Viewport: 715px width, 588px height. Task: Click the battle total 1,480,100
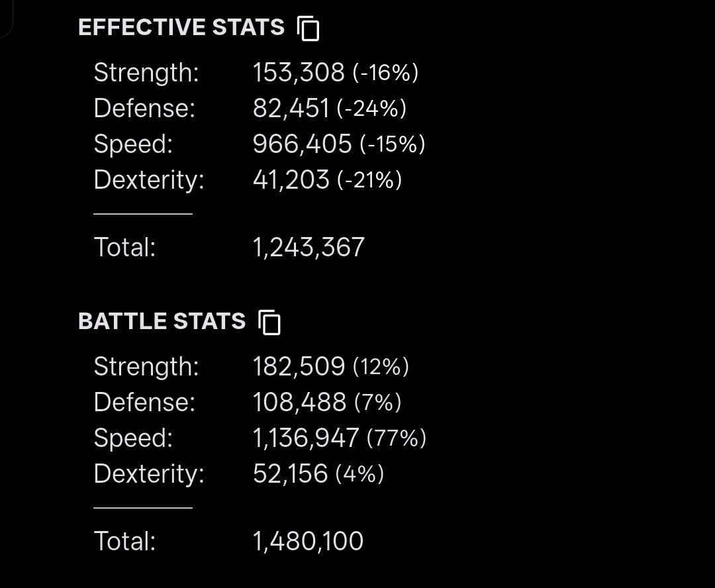pyautogui.click(x=309, y=541)
